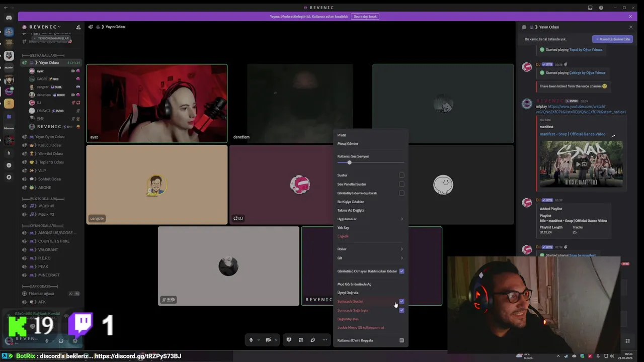Click Devre dışı bırak button in banner
Screen dimensions: 644x362
point(365,17)
